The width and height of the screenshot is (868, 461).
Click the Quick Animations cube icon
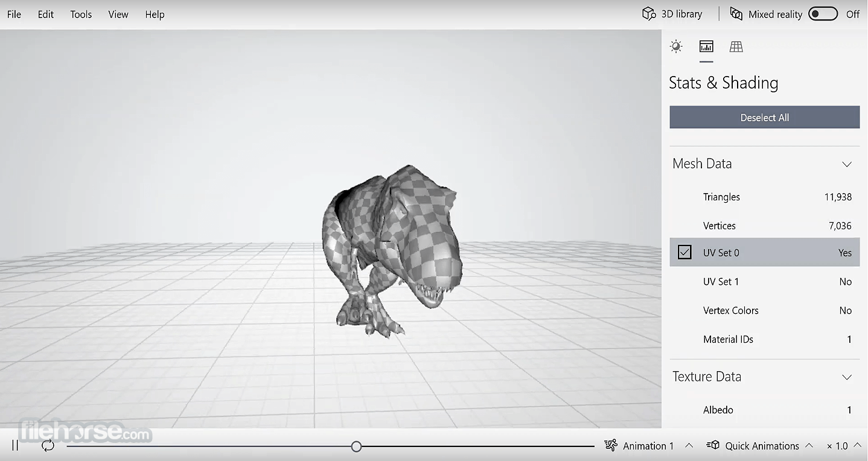(713, 446)
